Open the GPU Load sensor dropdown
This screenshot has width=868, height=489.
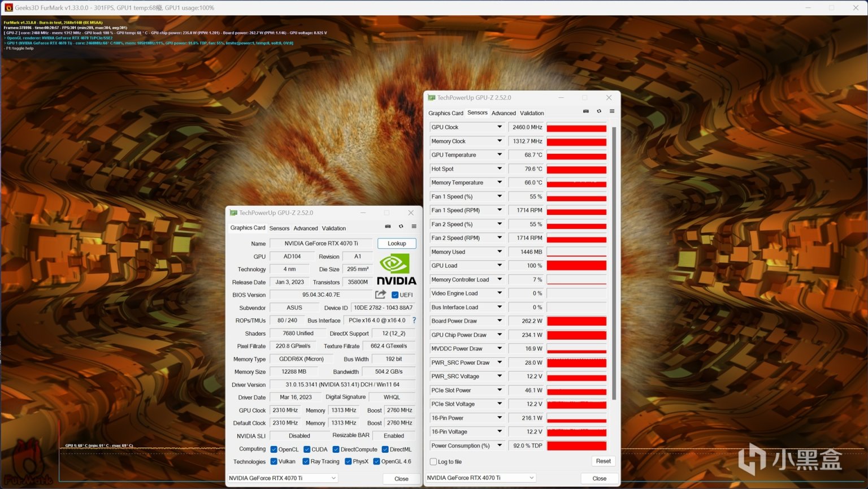[x=500, y=266]
